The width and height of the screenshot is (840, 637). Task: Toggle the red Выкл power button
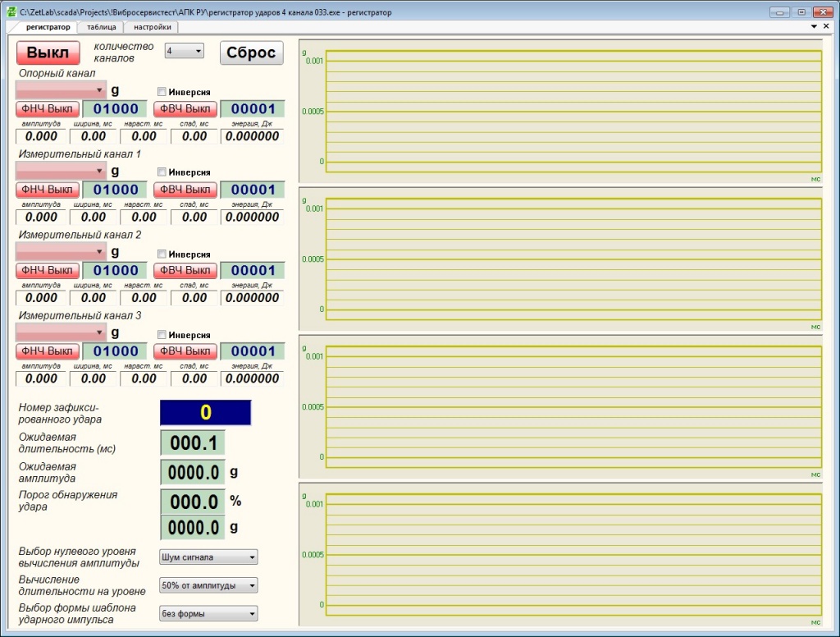48,53
